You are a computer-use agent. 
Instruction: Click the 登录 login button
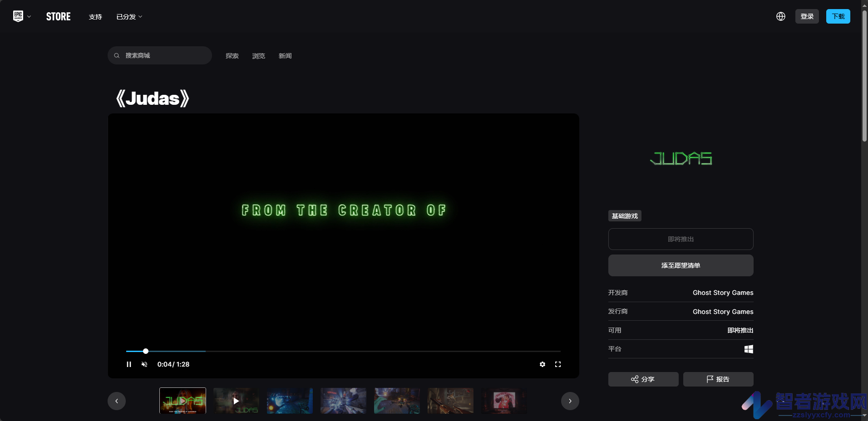click(x=807, y=16)
